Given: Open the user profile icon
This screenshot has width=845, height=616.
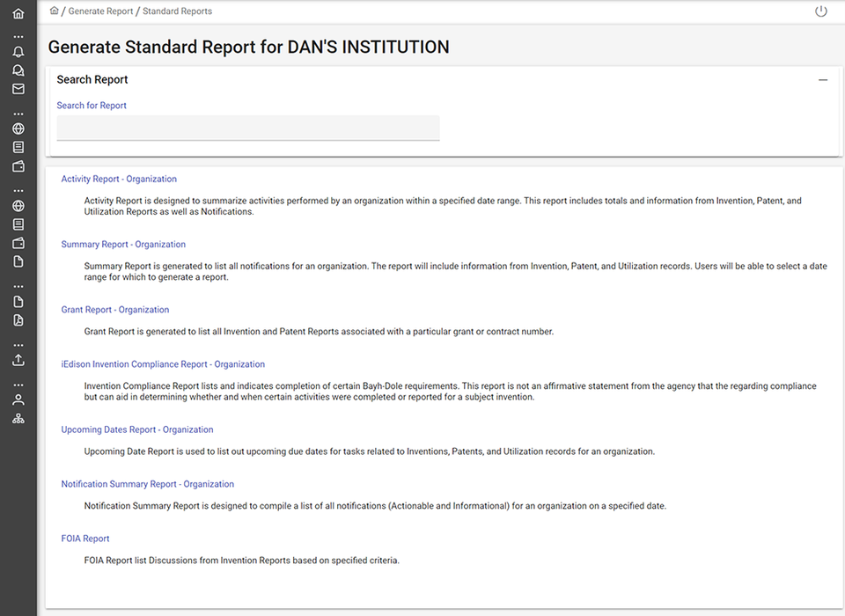Looking at the screenshot, I should coord(18,400).
